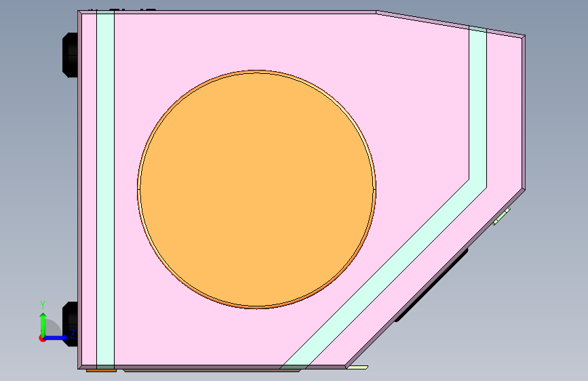Select the lower black knob on left edge
The image size is (588, 381).
tap(71, 323)
